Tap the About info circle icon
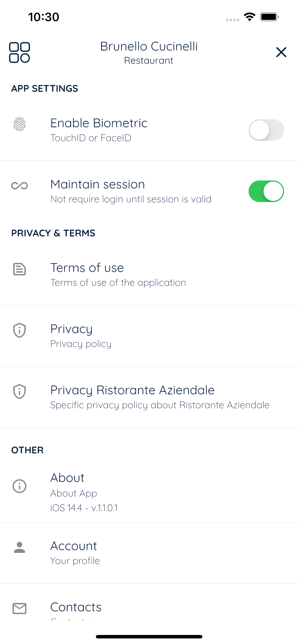298x644 pixels. point(19,486)
